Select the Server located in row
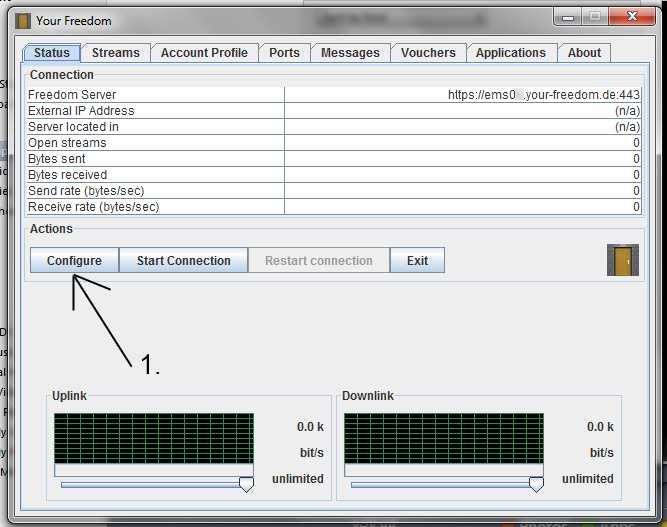The width and height of the screenshot is (667, 527). coord(334,127)
